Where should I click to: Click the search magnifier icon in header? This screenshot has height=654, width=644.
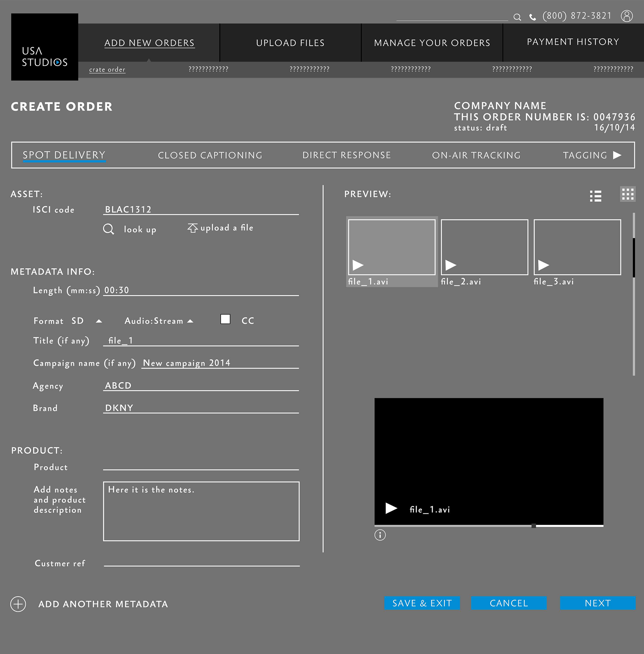coord(517,17)
